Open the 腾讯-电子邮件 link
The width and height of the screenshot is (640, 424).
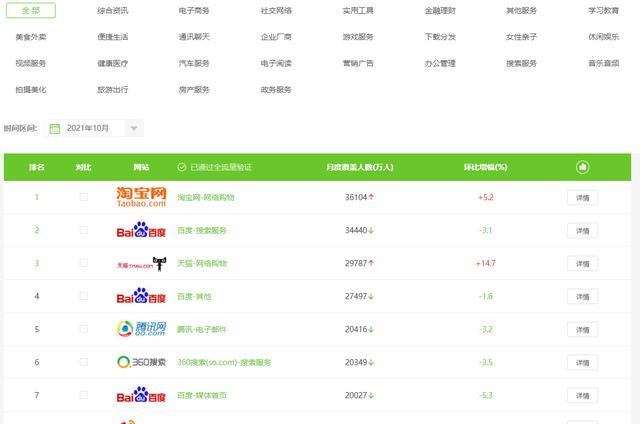click(202, 329)
